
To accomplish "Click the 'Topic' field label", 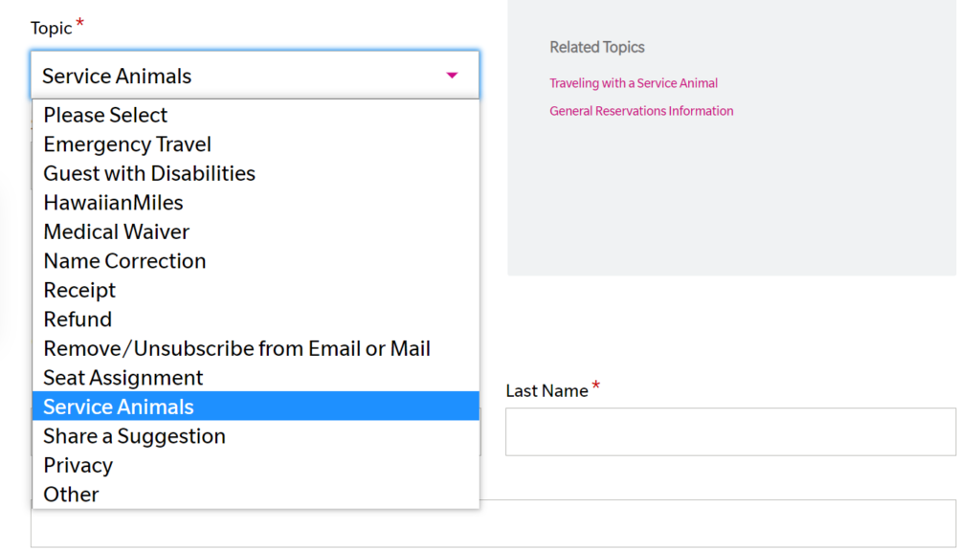I will point(52,28).
